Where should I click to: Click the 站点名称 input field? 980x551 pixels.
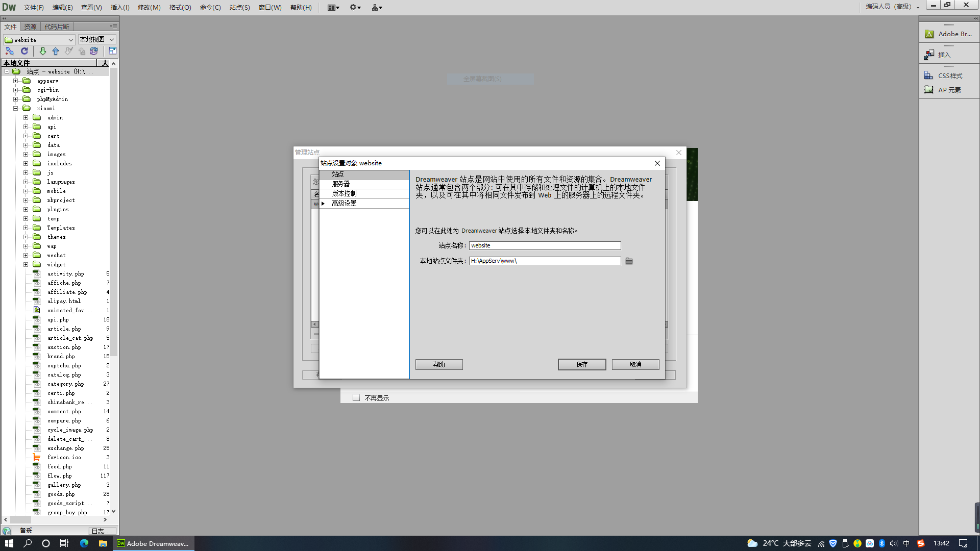point(544,246)
